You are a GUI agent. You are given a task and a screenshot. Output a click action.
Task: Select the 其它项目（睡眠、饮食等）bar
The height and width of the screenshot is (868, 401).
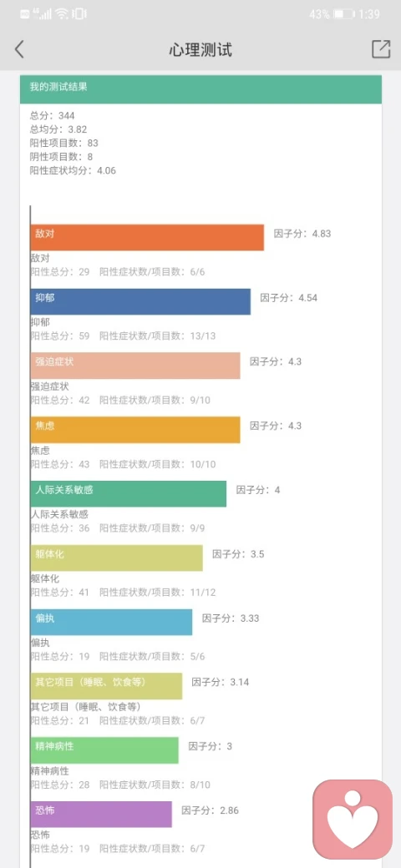pyautogui.click(x=106, y=686)
